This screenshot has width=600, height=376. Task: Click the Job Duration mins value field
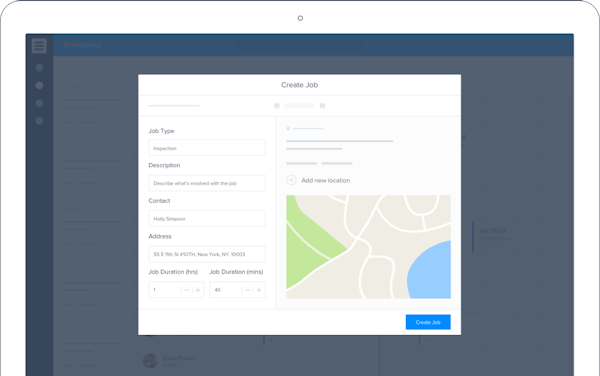click(x=226, y=290)
